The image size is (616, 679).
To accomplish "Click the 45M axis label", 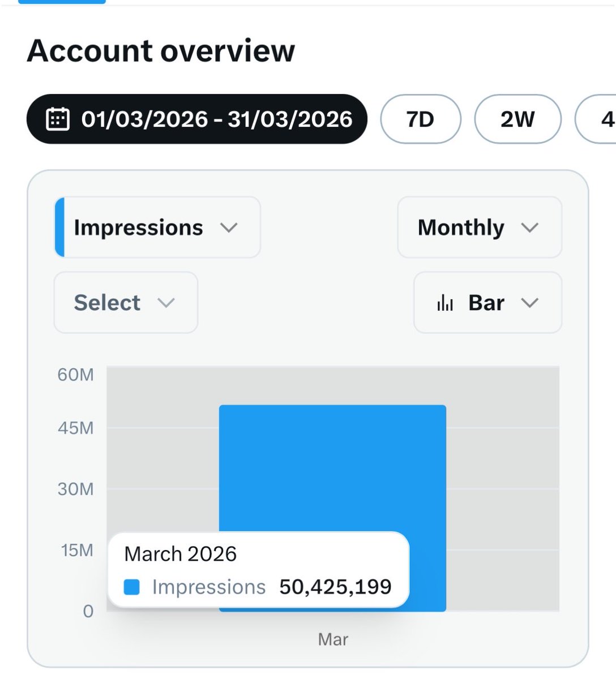I will click(x=75, y=428).
